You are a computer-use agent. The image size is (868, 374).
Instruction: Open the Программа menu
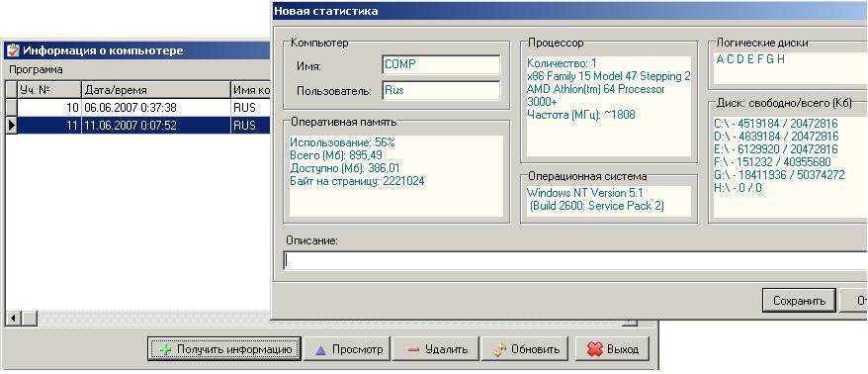coord(36,70)
